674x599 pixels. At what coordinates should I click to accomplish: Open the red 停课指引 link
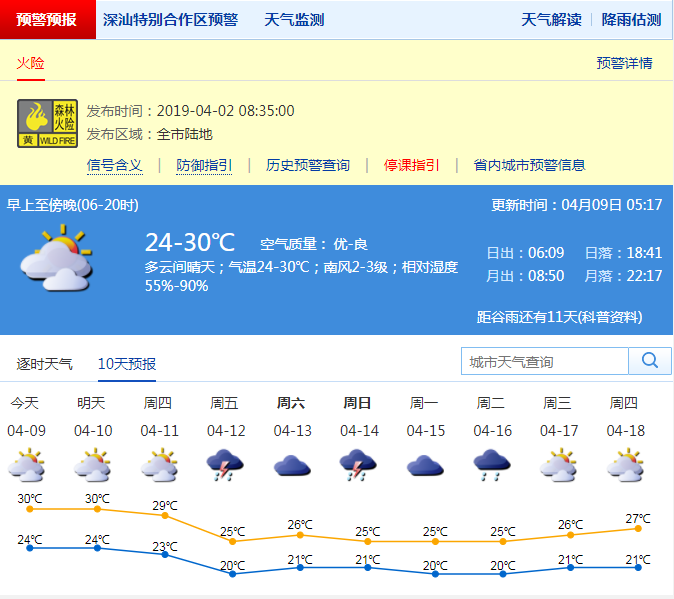click(411, 165)
